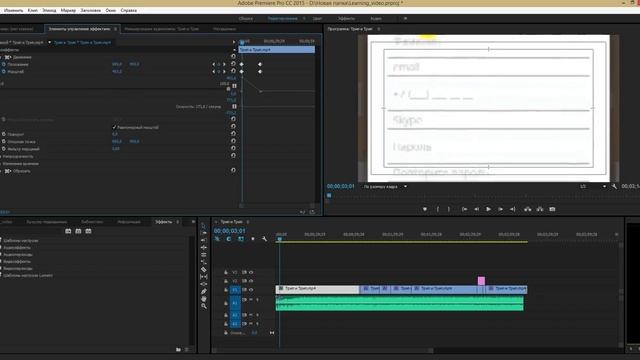Click the timeline timecode 00;00;03;01
The image size is (640, 360).
click(230, 231)
